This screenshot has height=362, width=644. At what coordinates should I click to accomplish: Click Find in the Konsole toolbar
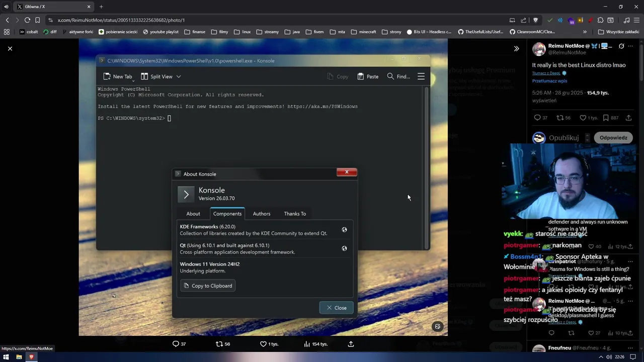(398, 76)
